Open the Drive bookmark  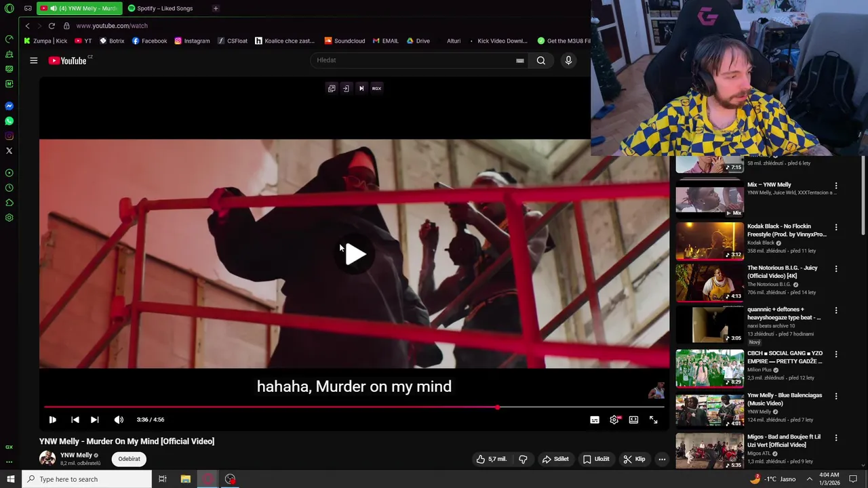418,41
